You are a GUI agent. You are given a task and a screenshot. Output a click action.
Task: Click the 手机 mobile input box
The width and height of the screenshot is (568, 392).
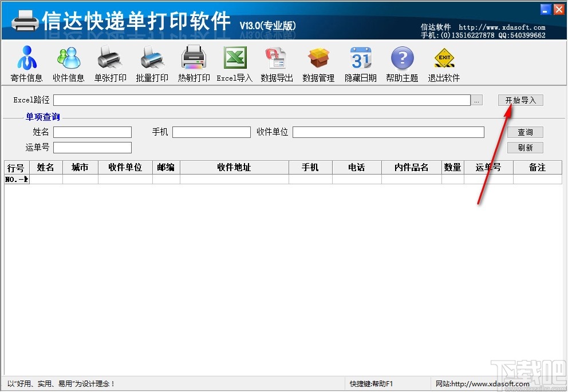[211, 132]
